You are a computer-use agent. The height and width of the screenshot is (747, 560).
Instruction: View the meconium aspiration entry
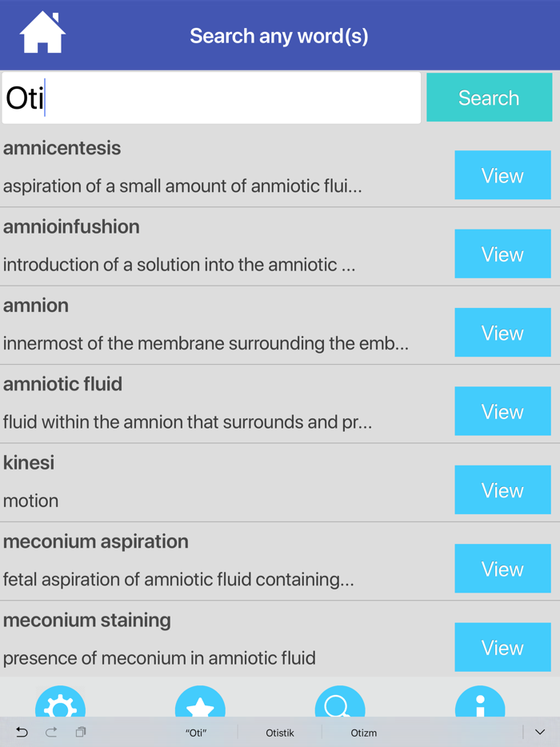pyautogui.click(x=502, y=569)
